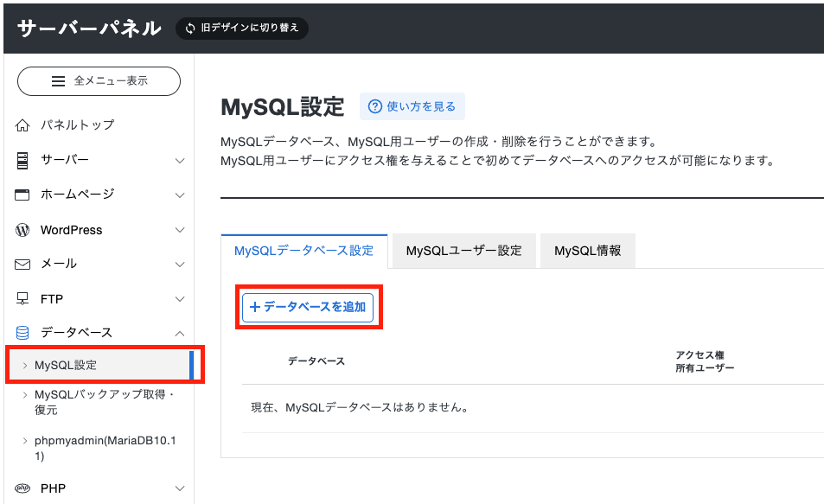The width and height of the screenshot is (824, 504).
Task: Click the サーバーパネル title logo
Action: [89, 28]
